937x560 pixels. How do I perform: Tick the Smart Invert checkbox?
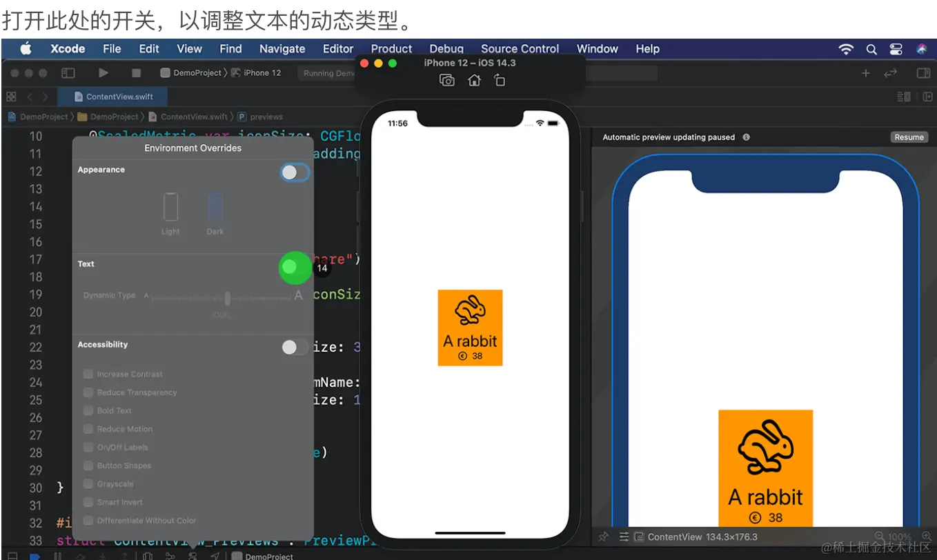88,502
